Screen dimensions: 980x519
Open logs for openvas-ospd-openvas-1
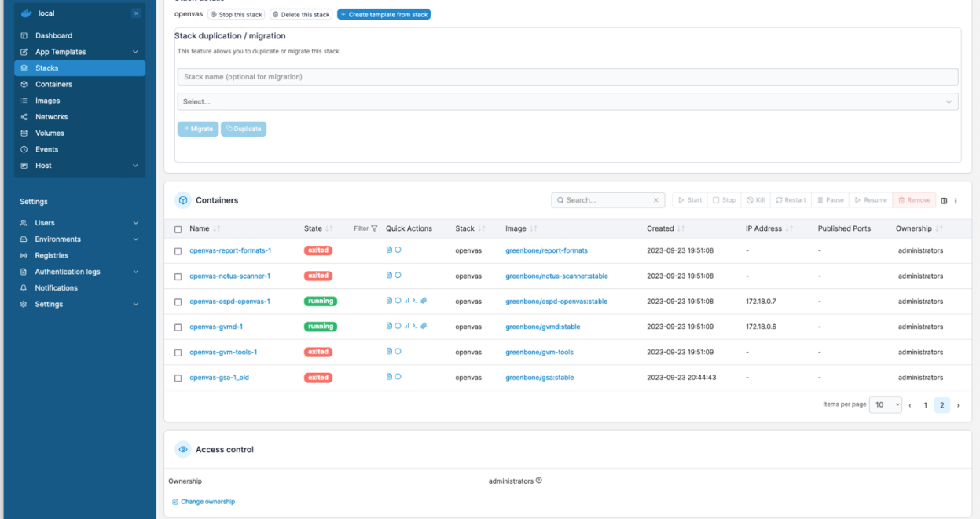(x=389, y=301)
